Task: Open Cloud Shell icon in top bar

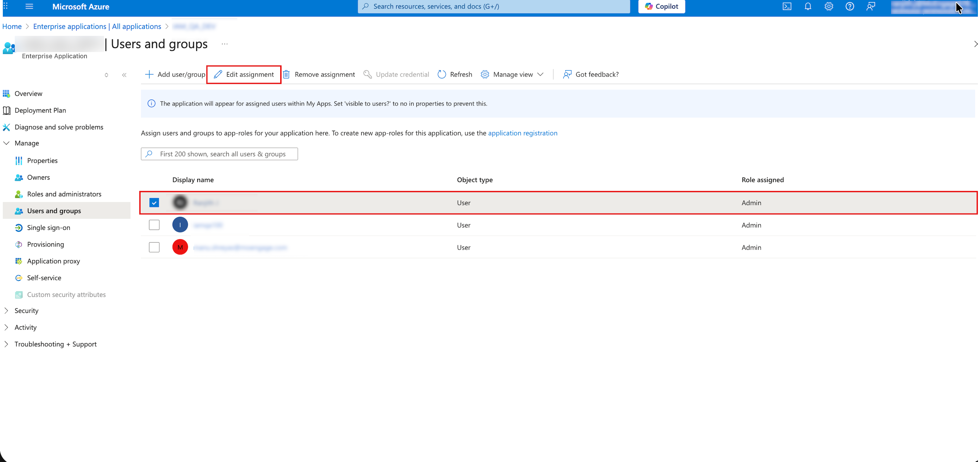Action: tap(787, 6)
